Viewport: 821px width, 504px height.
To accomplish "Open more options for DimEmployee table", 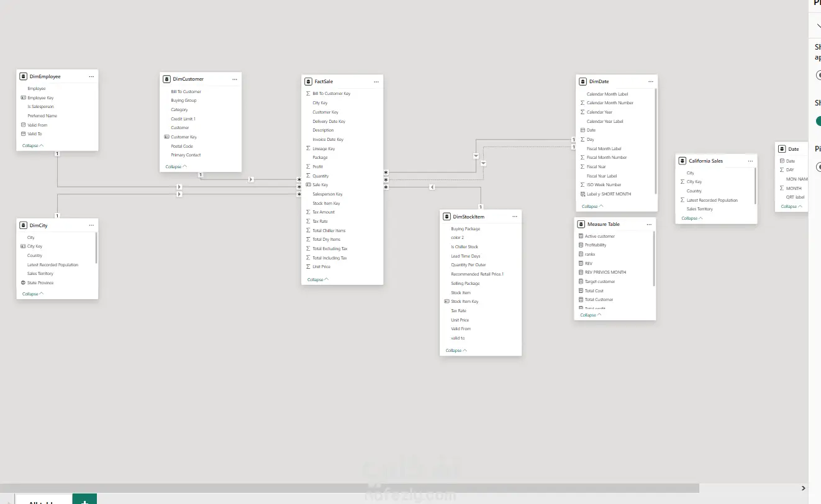I will click(x=91, y=76).
